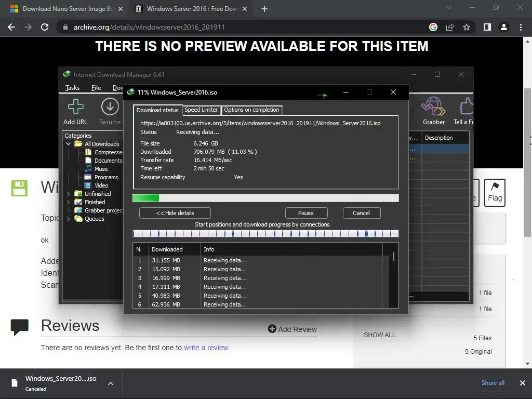Switch to the Options on completion tab
The width and height of the screenshot is (532, 399).
[x=251, y=110]
